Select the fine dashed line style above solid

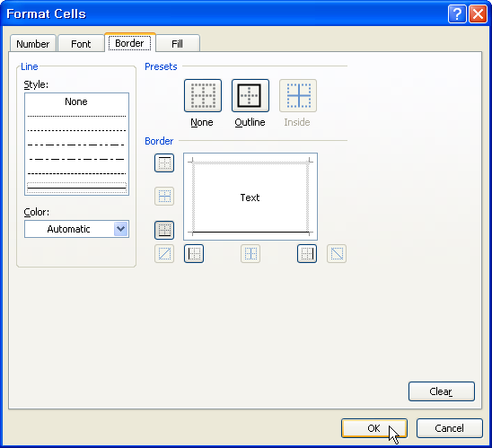coord(76,173)
